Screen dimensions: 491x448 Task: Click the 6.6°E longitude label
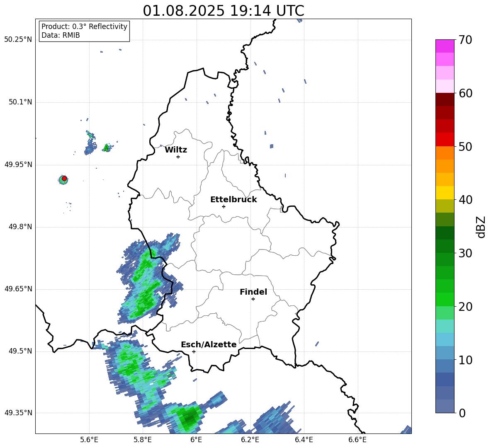point(357,440)
